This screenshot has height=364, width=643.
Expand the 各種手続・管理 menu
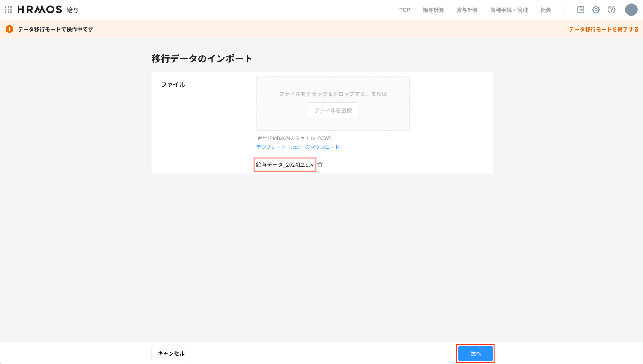click(x=509, y=10)
